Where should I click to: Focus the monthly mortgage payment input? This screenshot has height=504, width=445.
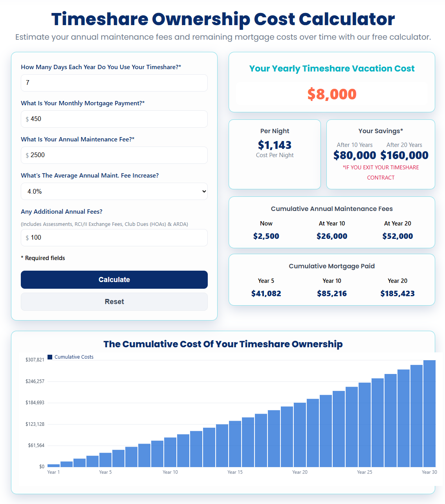(118, 119)
